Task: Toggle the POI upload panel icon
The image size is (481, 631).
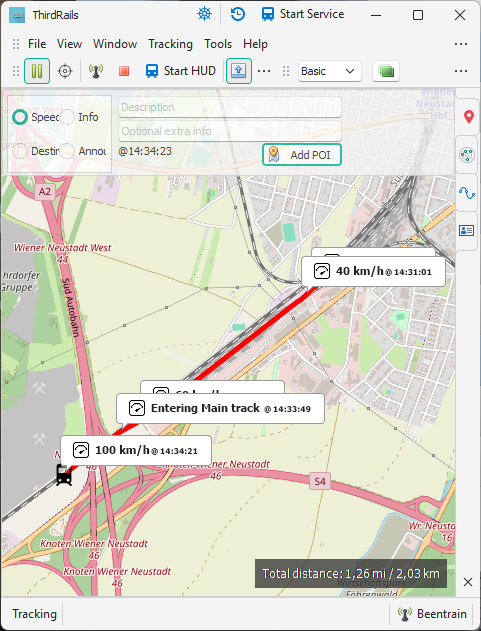Action: [x=239, y=71]
